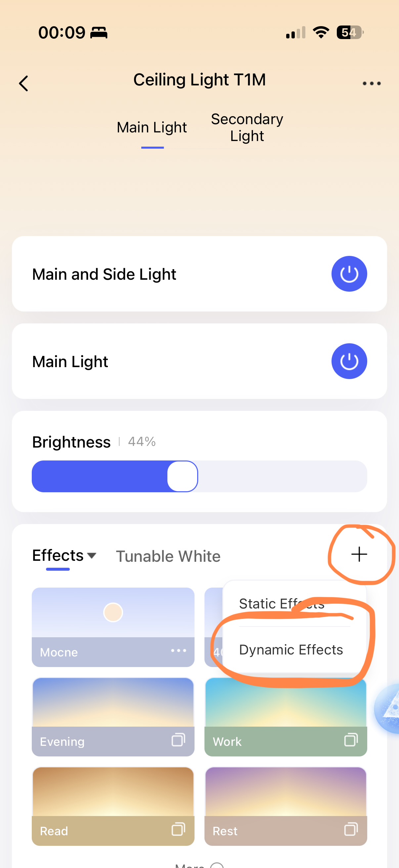Tap the copy icon on Rest

[351, 829]
